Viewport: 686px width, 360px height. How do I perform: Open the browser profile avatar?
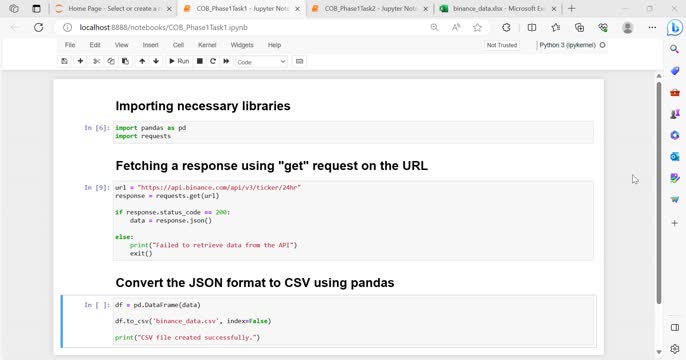click(627, 28)
